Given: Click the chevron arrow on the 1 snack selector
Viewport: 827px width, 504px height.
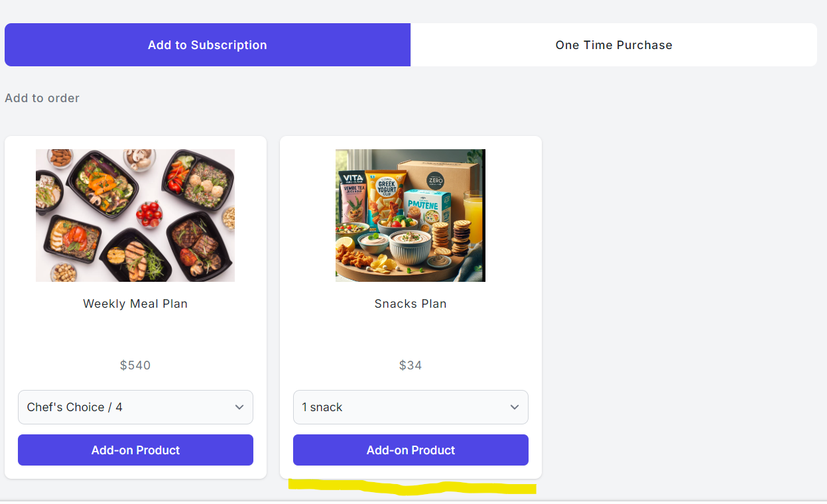Looking at the screenshot, I should click(x=515, y=407).
